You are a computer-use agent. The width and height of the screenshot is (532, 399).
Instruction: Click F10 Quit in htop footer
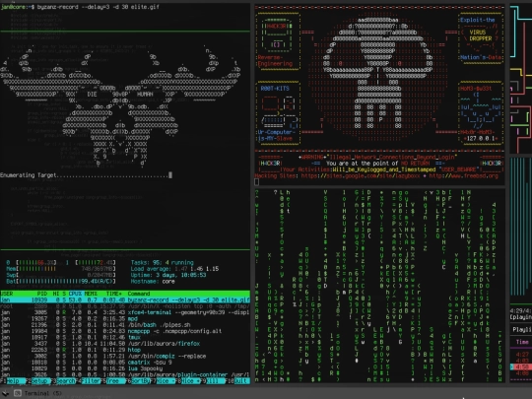tap(238, 381)
